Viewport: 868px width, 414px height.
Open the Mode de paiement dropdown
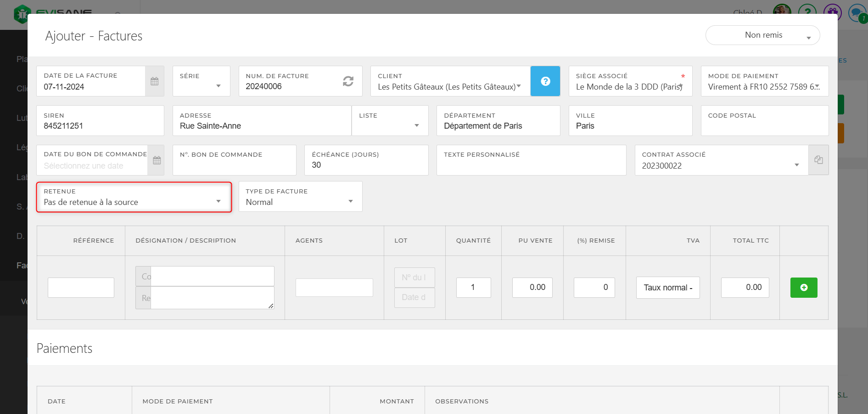click(764, 86)
